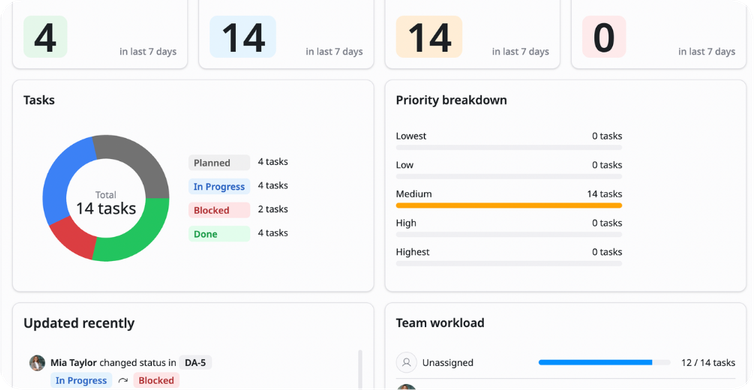This screenshot has width=755, height=390.
Task: Click the 'Total 14 tasks' donut center text
Action: (x=106, y=203)
